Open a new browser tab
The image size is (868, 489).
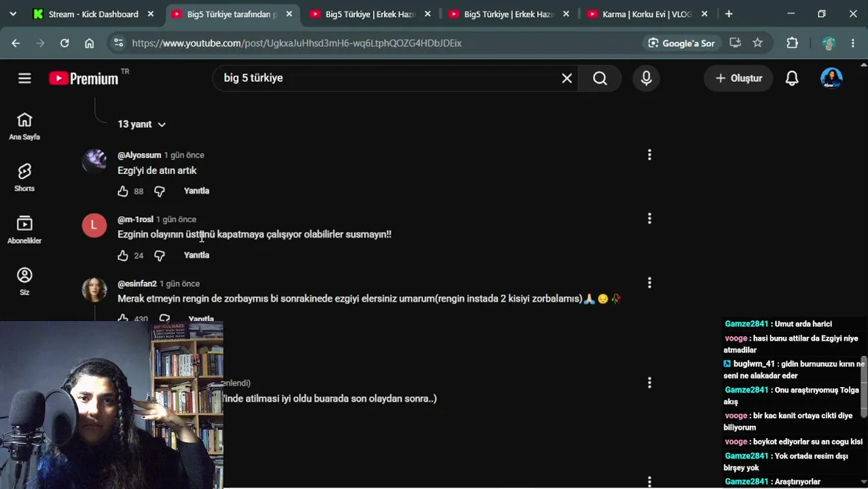click(729, 14)
